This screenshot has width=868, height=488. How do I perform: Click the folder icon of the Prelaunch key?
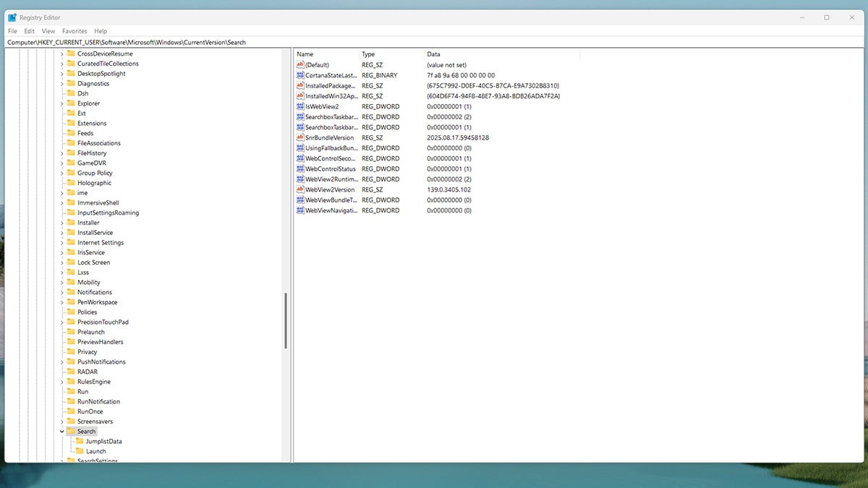(71, 332)
